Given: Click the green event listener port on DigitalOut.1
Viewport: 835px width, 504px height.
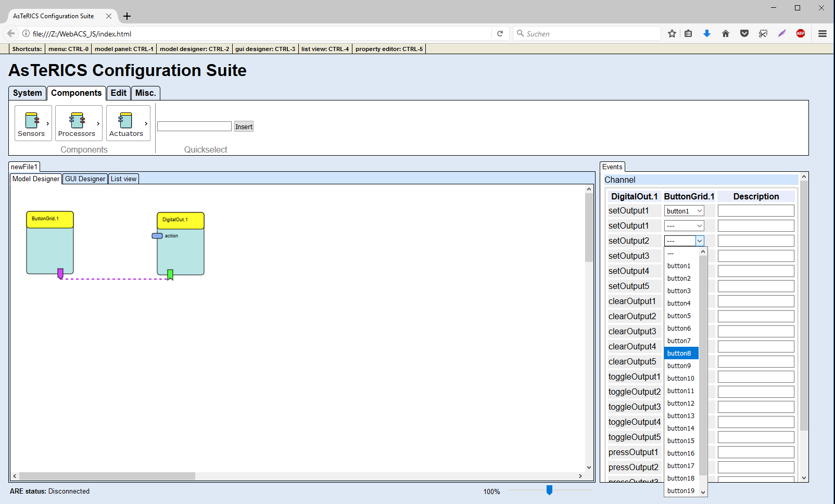Looking at the screenshot, I should (x=170, y=274).
